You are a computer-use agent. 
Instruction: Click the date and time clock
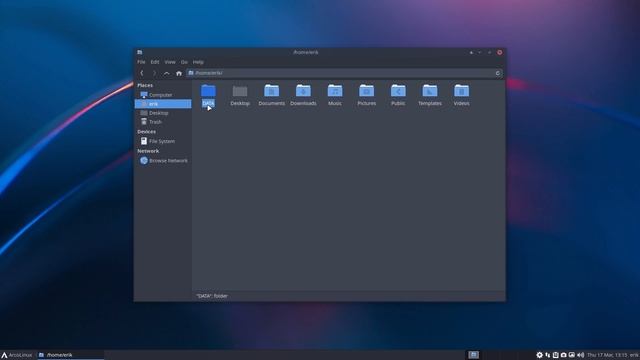tap(607, 355)
